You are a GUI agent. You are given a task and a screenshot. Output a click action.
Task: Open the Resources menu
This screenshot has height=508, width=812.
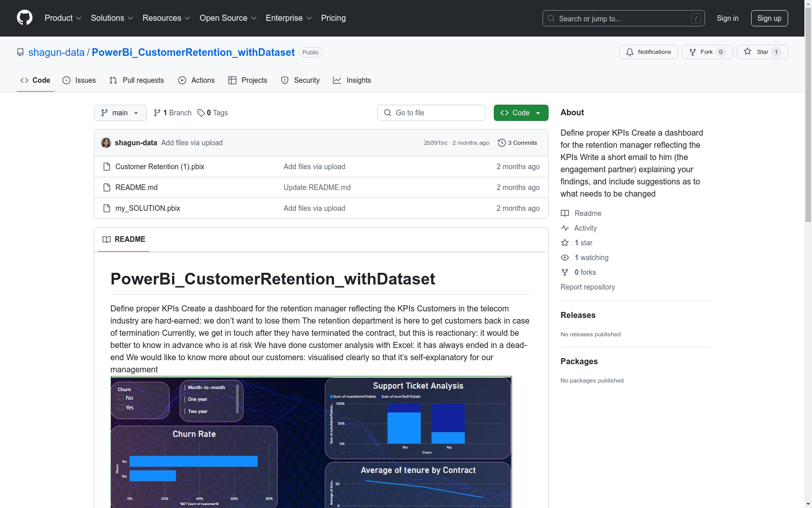pyautogui.click(x=166, y=18)
